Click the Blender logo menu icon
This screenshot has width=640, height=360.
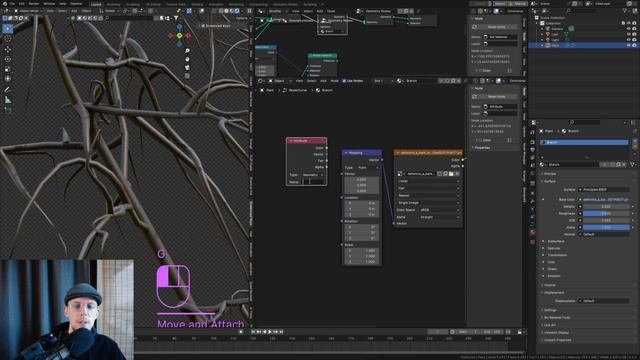pyautogui.click(x=4, y=4)
